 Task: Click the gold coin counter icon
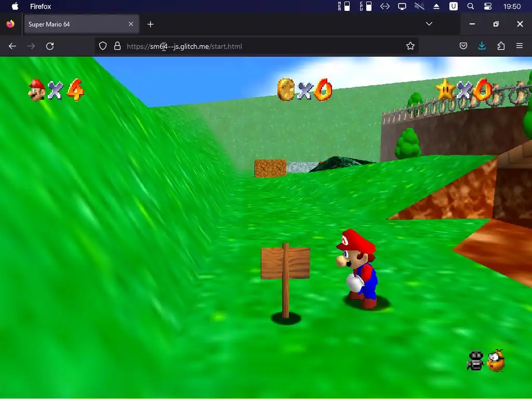286,89
